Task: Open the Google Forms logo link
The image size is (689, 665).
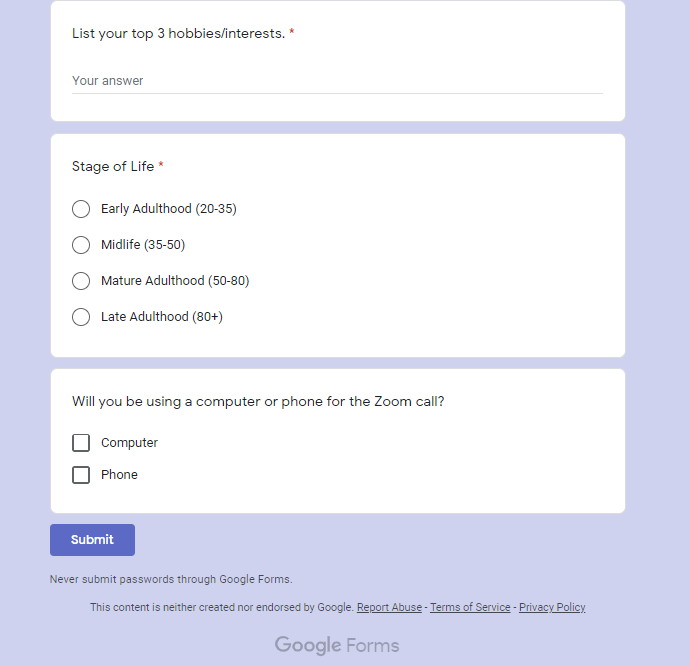Action: click(x=337, y=645)
